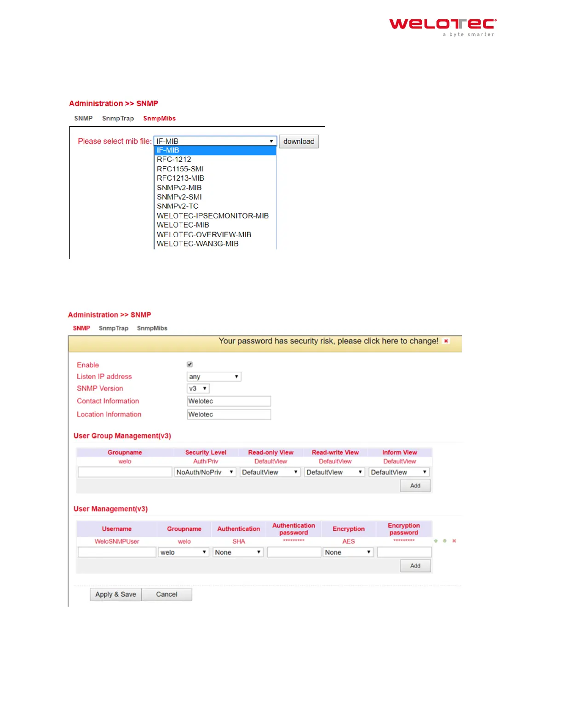
Task: Click Add in User Group Management
Action: coord(415,486)
